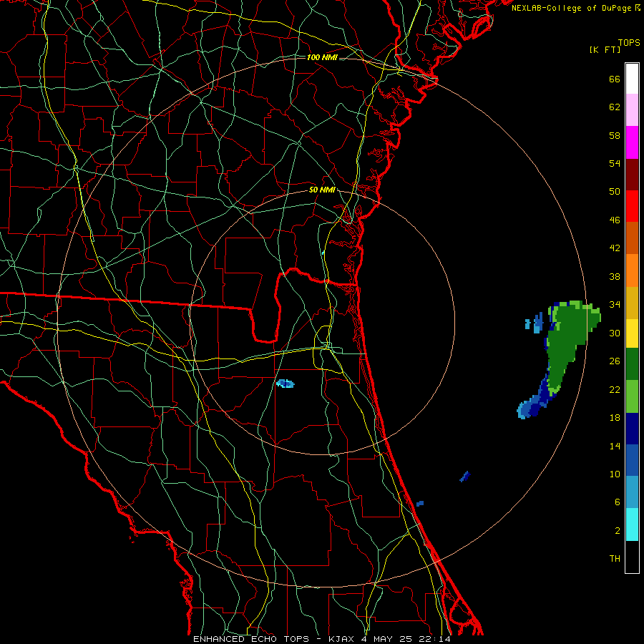Select the 30 legend value
The height and width of the screenshot is (644, 644).
click(615, 333)
